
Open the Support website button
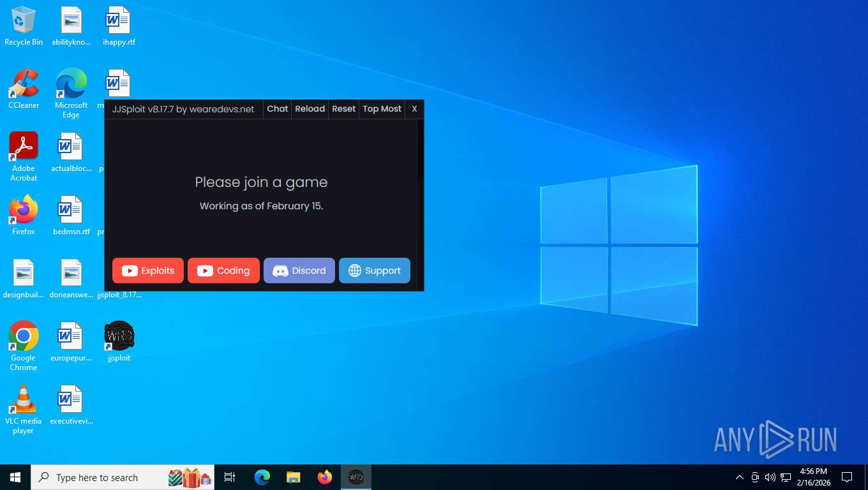tap(375, 271)
